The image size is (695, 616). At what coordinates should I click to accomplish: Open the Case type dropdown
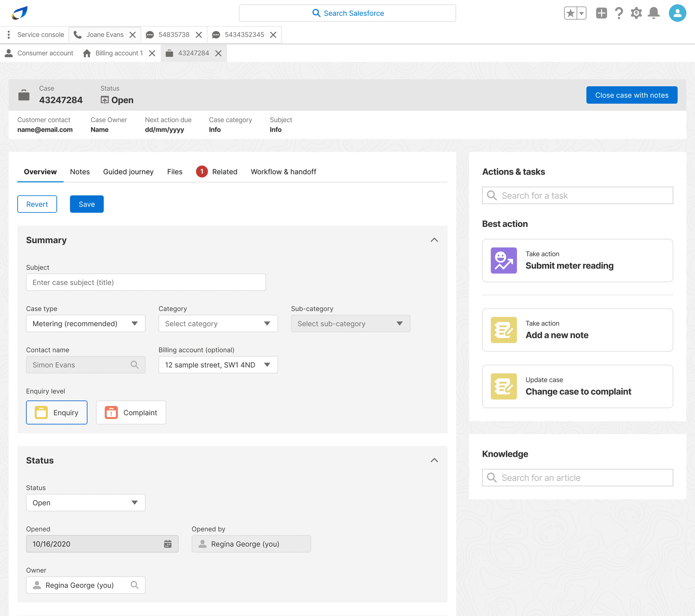86,323
